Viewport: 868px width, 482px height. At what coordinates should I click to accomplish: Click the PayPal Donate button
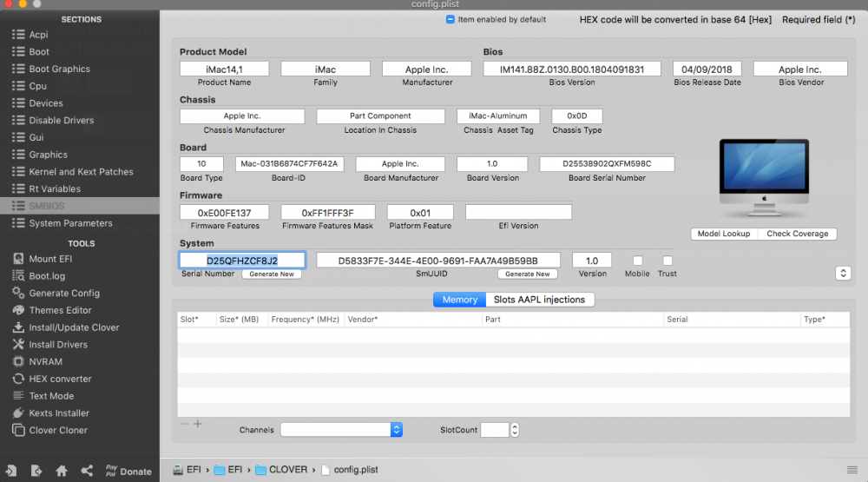[x=128, y=471]
